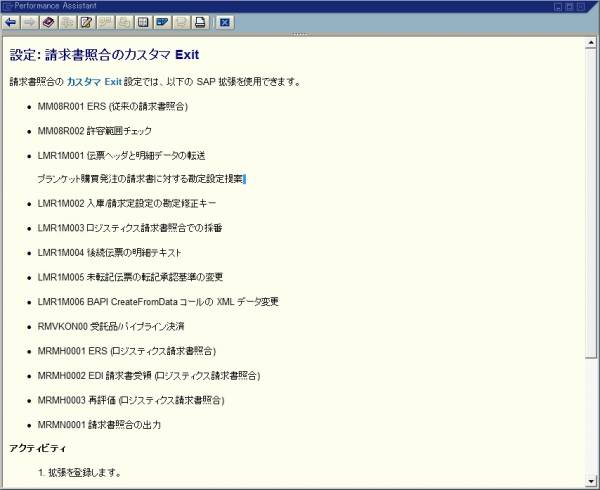Viewport: 600px width, 490px height.
Task: Click the pencil note edit icon
Action: 86,22
